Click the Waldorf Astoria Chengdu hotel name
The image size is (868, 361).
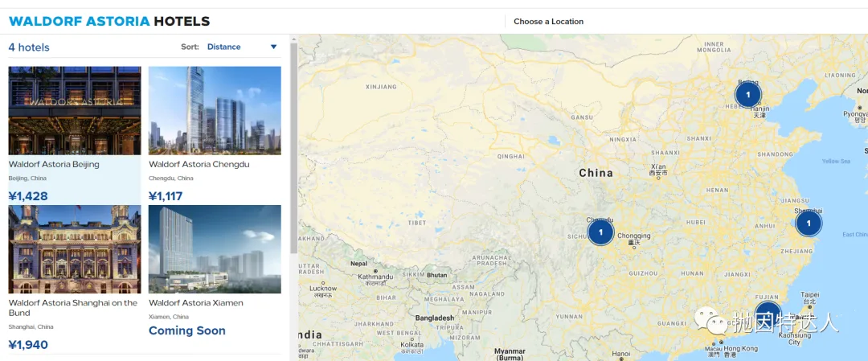pos(199,164)
